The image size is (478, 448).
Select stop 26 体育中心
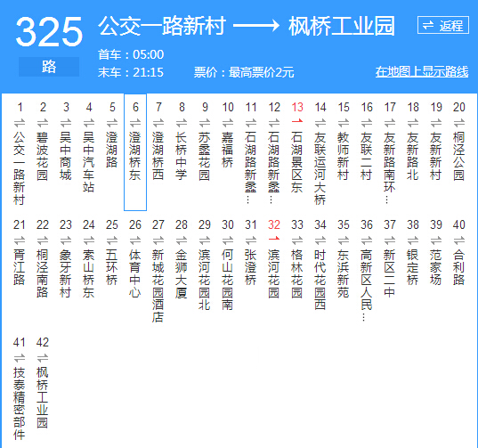pos(135,273)
